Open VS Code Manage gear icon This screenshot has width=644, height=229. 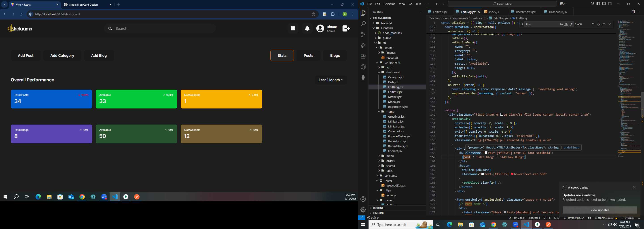point(363,210)
